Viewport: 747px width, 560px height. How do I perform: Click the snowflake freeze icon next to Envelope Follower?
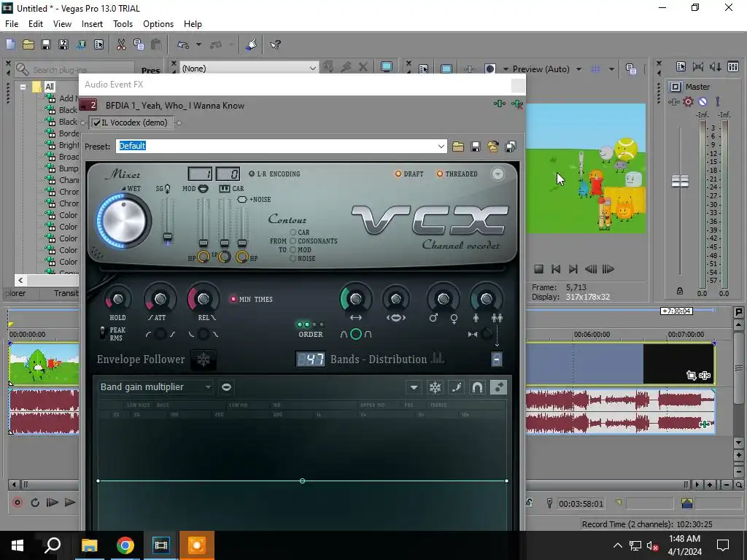204,359
